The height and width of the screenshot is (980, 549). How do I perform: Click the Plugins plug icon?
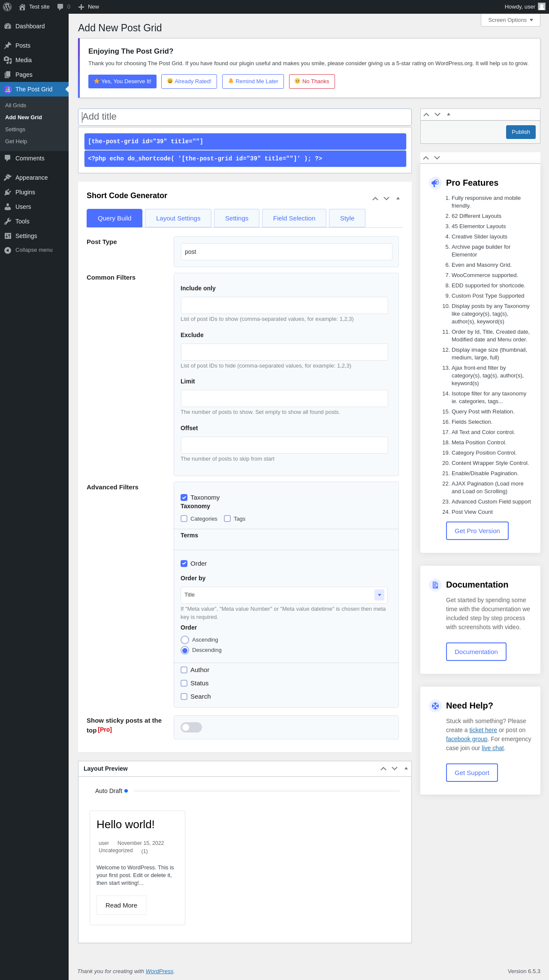8,192
